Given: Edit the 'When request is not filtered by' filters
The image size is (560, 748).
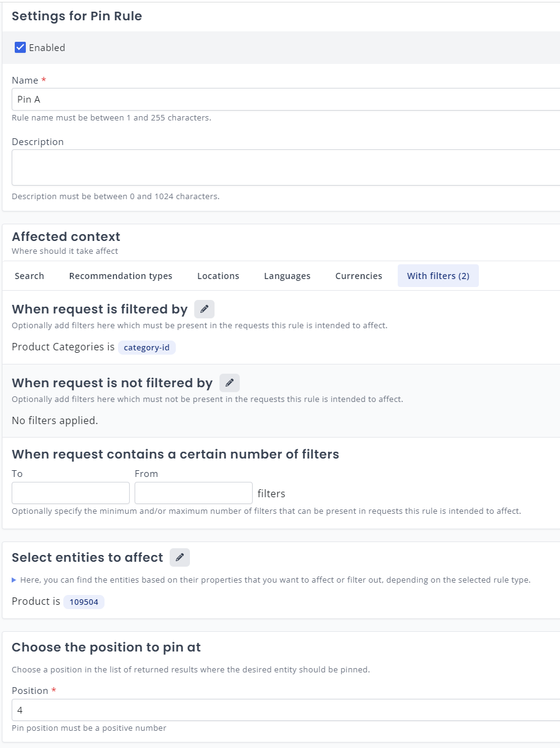Looking at the screenshot, I should (x=229, y=383).
